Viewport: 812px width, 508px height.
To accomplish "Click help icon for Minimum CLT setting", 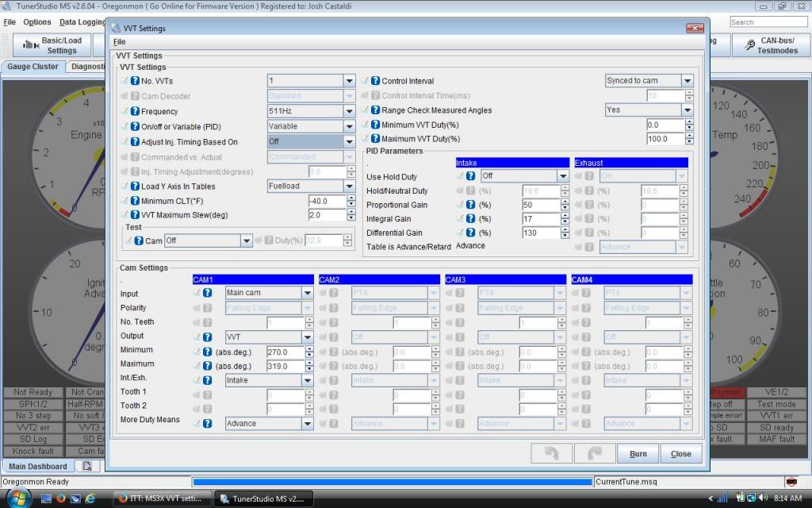I will 135,201.
